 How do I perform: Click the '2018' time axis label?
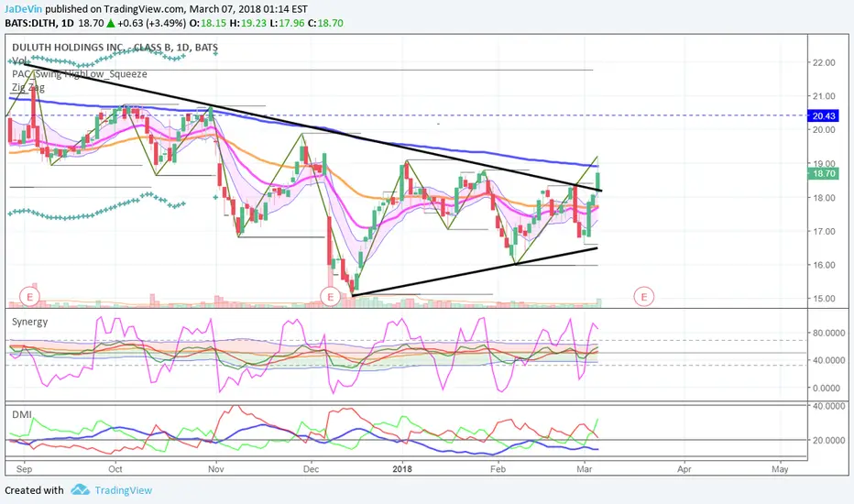[402, 469]
